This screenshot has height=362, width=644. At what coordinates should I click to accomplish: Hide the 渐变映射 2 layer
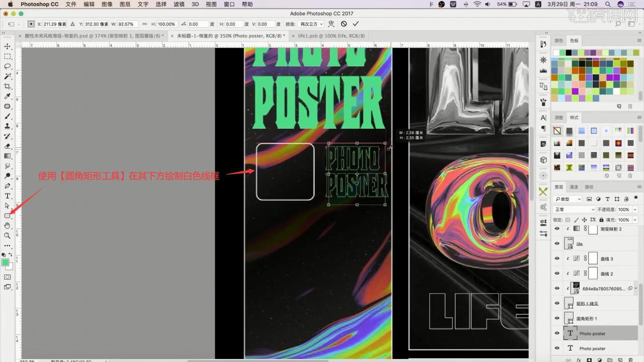557,229
